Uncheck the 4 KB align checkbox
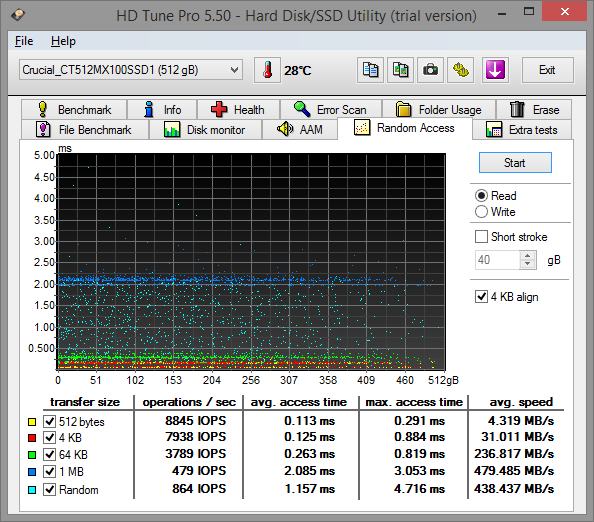The height and width of the screenshot is (522, 594). click(481, 297)
